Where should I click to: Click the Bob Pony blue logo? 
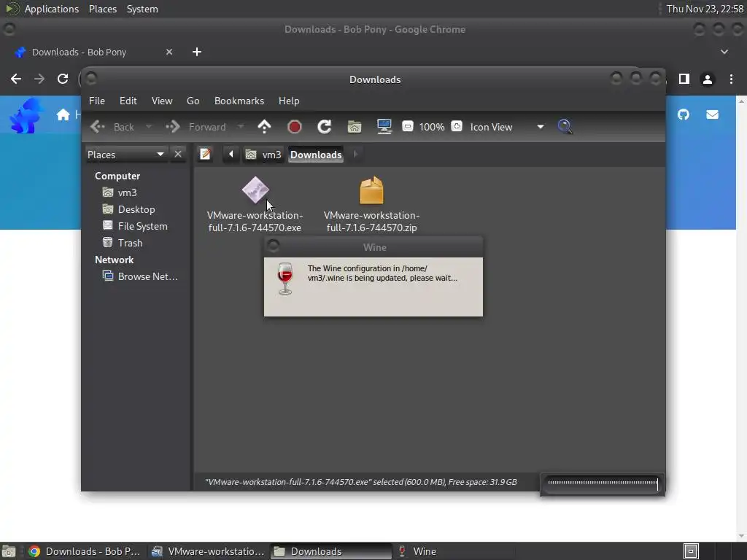[26, 115]
